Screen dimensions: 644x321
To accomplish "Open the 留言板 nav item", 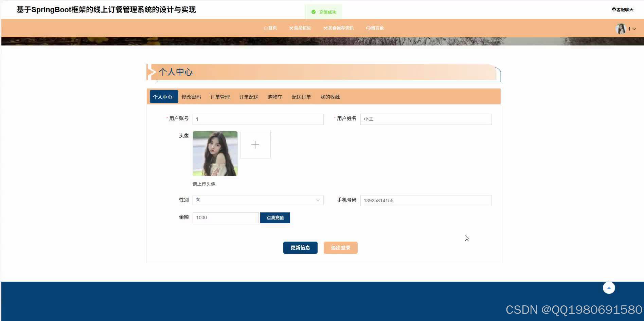I will (x=375, y=28).
